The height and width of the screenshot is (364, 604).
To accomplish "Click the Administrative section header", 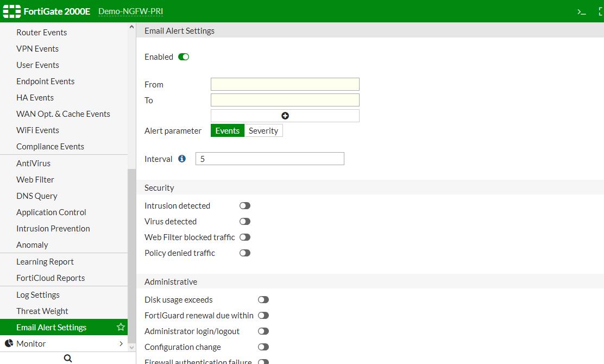I will (x=370, y=281).
